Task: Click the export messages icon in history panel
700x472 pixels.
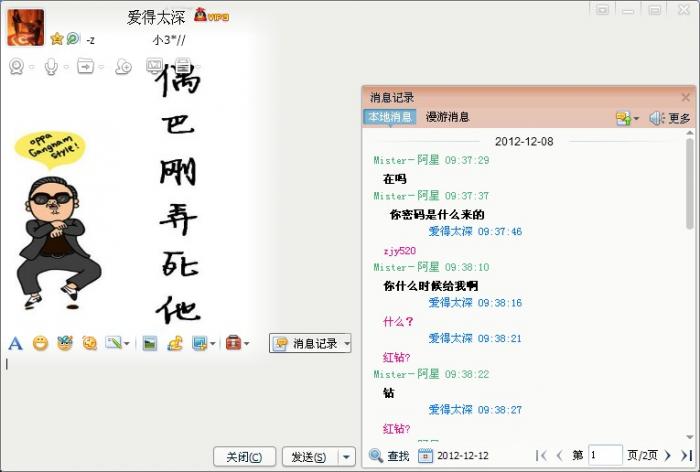Action: pyautogui.click(x=623, y=118)
